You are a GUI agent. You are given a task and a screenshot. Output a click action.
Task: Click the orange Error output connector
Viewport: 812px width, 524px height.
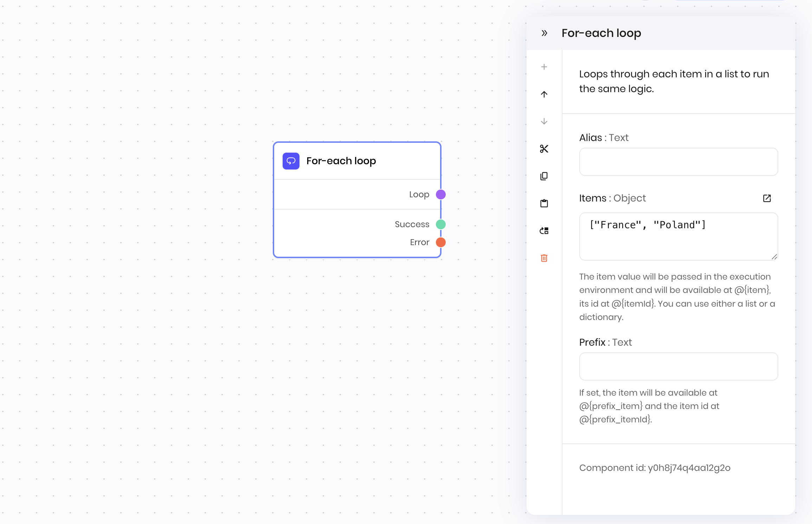tap(441, 242)
